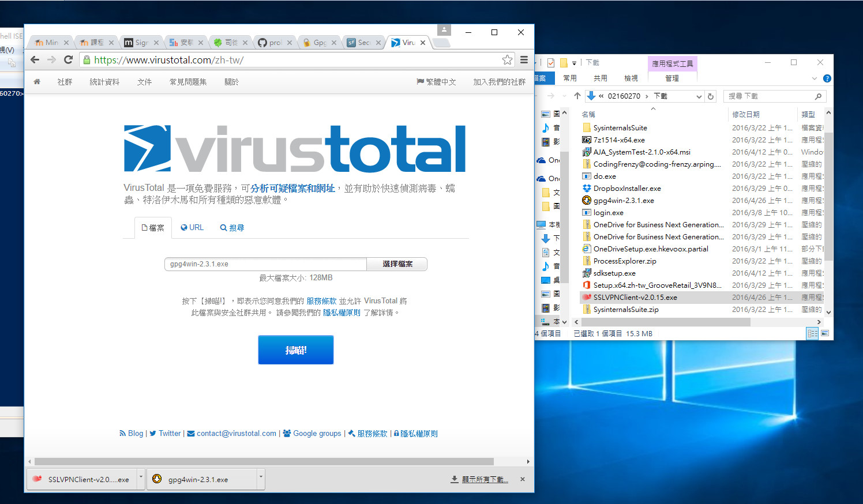Open the 服務條款 link in the consent text
The height and width of the screenshot is (504, 863).
[321, 301]
